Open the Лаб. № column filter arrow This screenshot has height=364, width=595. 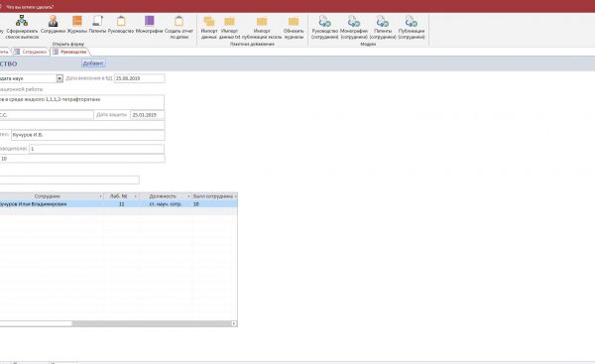click(x=136, y=196)
